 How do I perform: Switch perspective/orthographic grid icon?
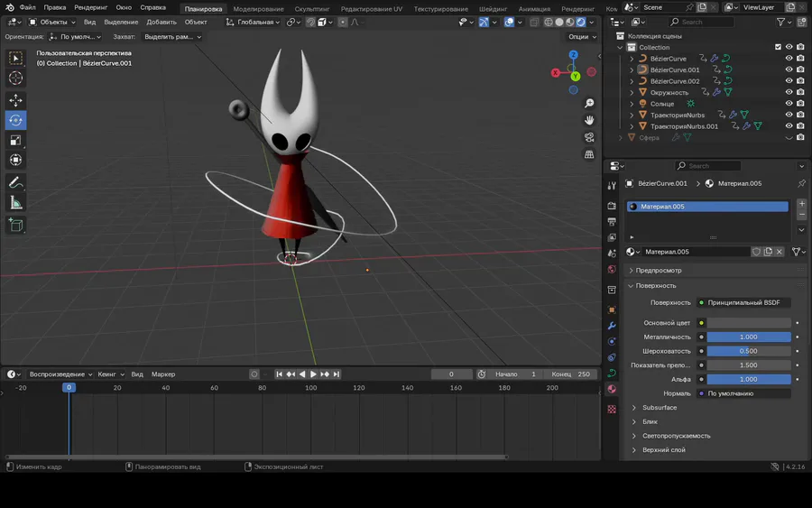click(589, 154)
